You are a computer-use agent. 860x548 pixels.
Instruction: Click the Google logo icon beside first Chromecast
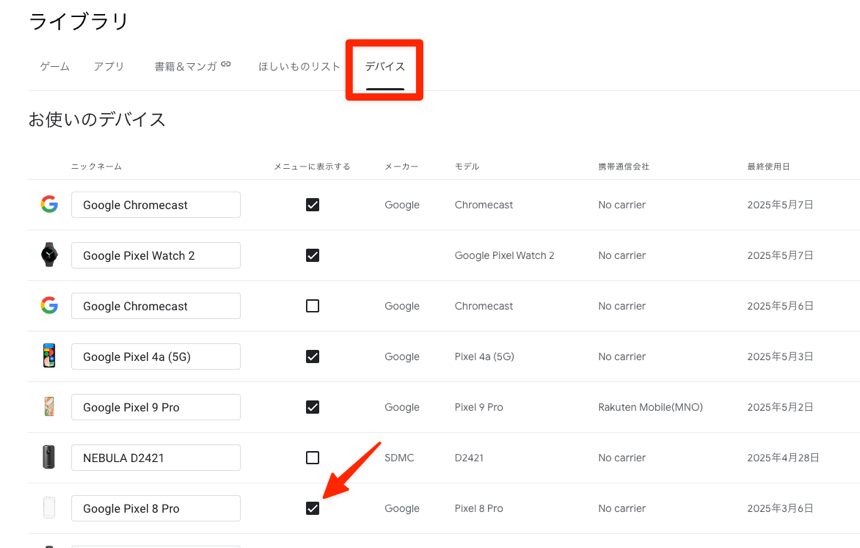49,205
